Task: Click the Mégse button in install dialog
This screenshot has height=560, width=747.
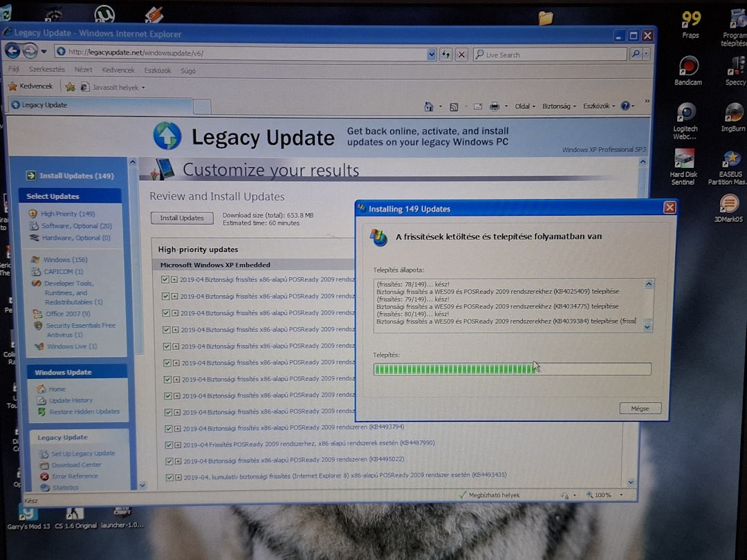Action: click(x=640, y=409)
